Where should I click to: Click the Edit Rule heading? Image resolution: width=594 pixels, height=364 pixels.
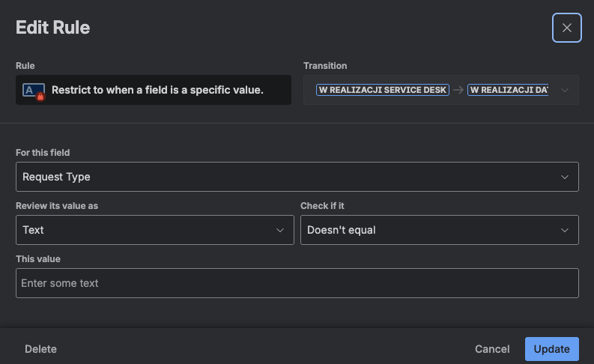[52, 28]
